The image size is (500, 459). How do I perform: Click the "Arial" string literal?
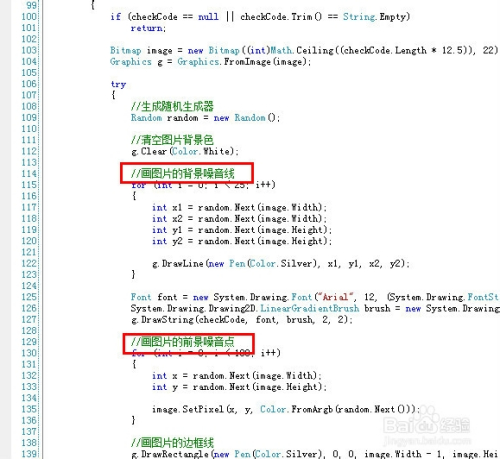point(336,297)
